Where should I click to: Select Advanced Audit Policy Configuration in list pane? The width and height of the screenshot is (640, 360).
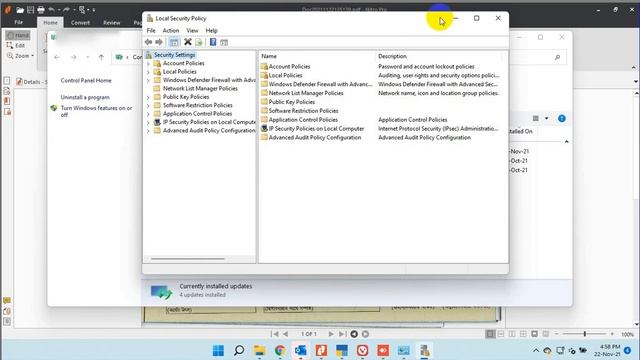coord(315,138)
